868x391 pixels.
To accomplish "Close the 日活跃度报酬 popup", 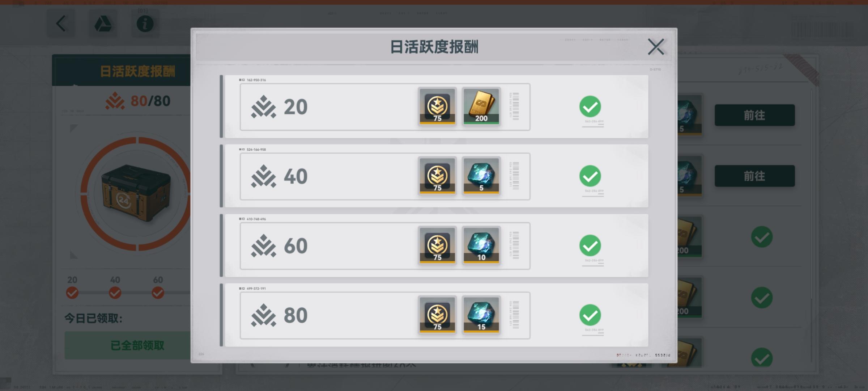I will [656, 47].
